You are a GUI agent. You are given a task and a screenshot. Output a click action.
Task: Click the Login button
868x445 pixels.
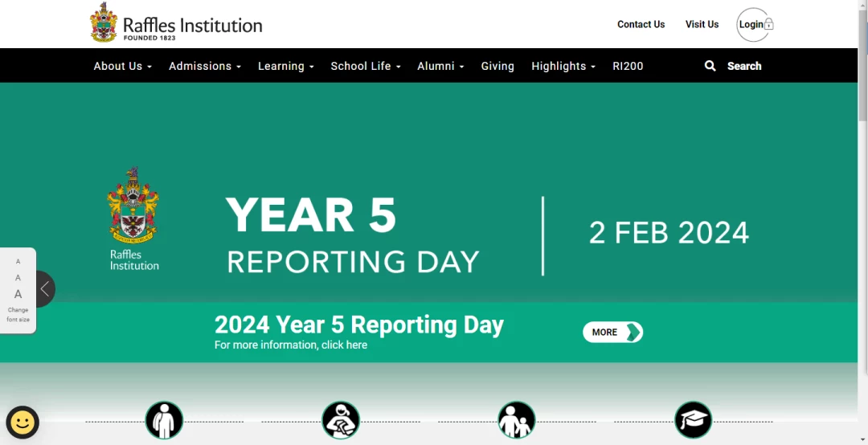coord(755,24)
